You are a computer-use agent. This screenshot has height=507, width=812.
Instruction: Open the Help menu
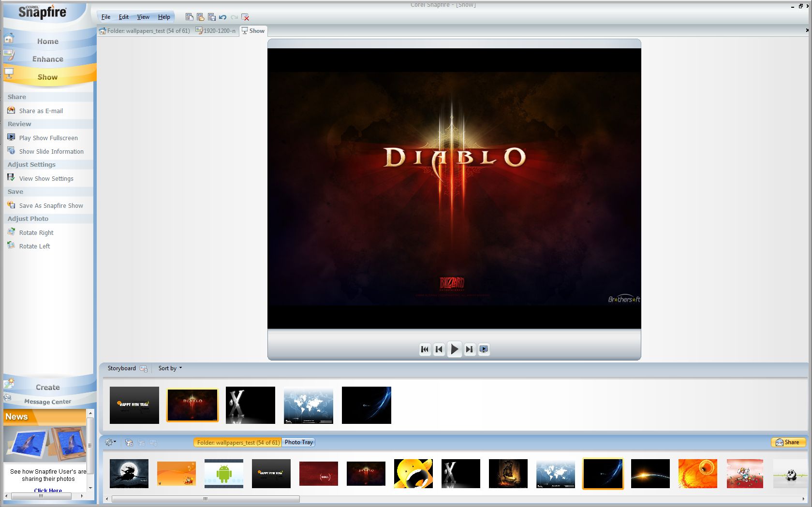(x=164, y=17)
